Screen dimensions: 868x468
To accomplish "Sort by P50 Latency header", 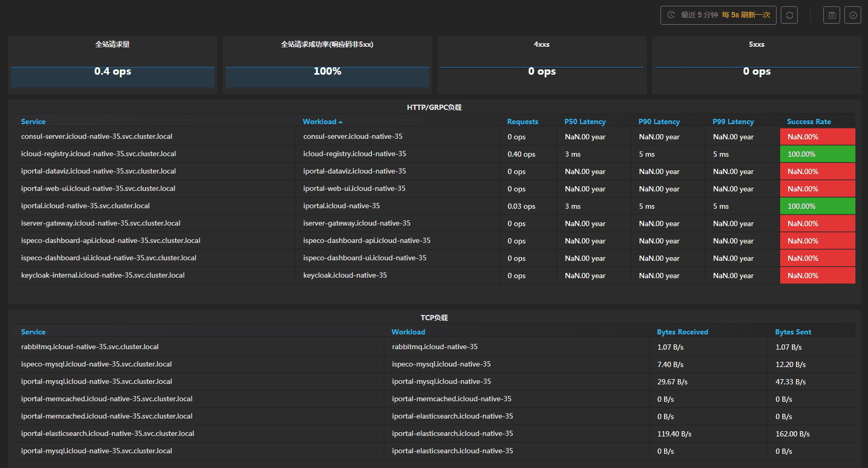I will (585, 121).
